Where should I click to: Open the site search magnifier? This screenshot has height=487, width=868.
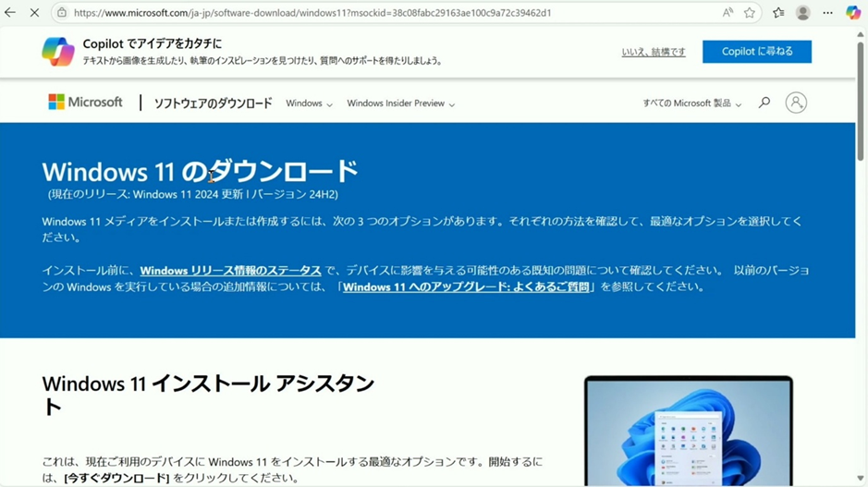764,103
